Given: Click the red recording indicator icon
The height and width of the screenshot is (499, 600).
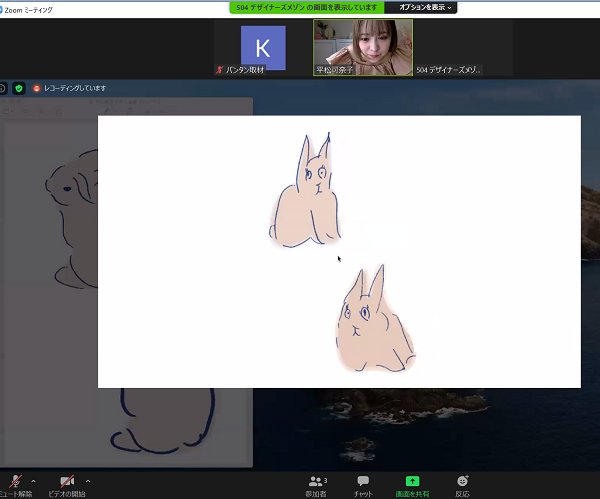Looking at the screenshot, I should coord(36,88).
